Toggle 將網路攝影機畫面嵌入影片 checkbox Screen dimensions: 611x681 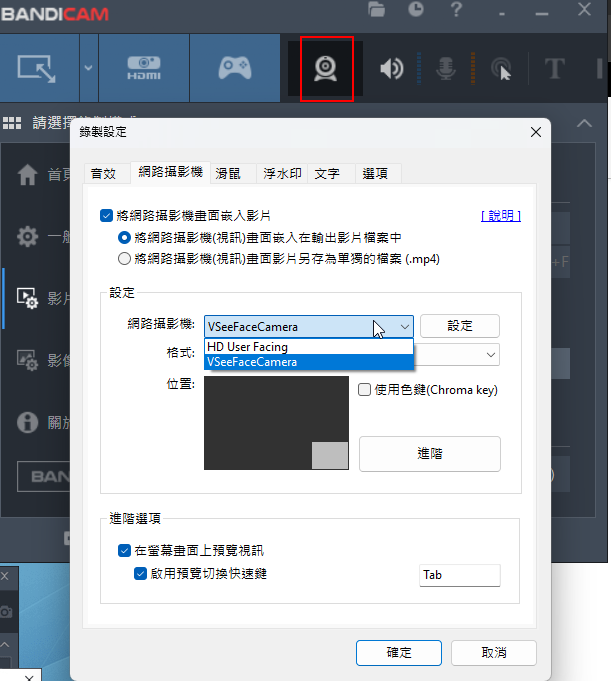[x=106, y=215]
